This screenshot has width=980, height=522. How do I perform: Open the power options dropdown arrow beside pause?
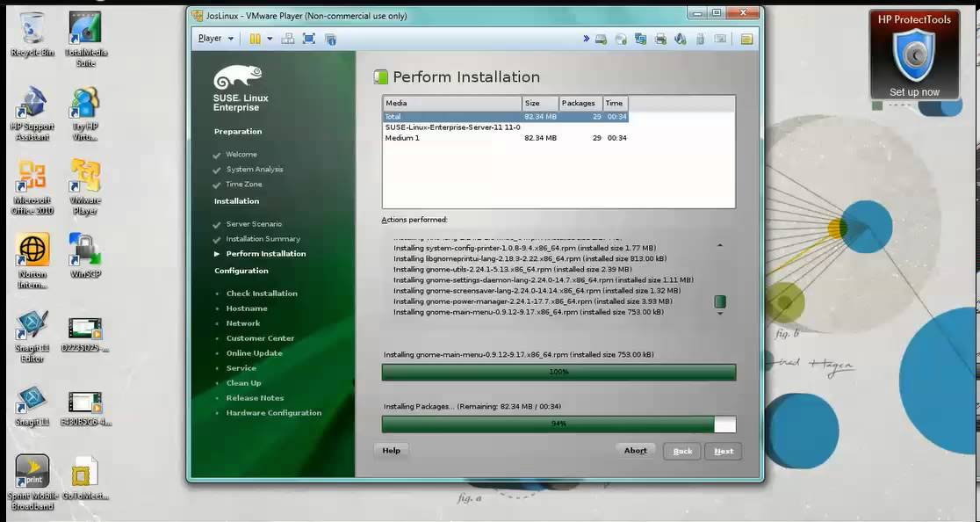[x=270, y=39]
